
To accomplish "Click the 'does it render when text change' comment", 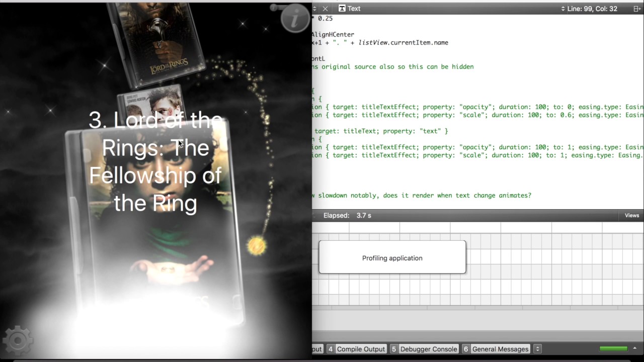I will [x=422, y=196].
